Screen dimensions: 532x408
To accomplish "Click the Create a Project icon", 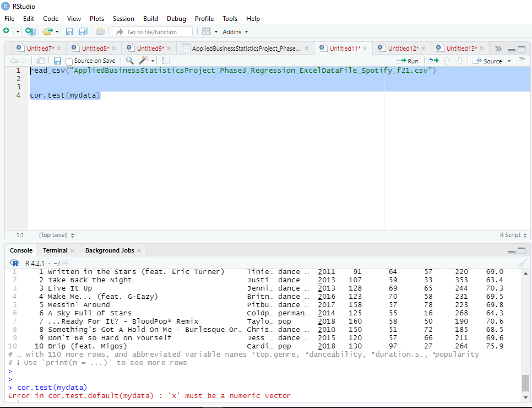I will (30, 32).
